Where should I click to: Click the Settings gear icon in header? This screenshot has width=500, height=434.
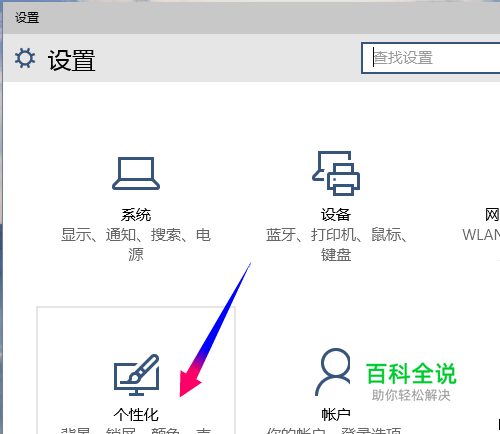tap(25, 58)
